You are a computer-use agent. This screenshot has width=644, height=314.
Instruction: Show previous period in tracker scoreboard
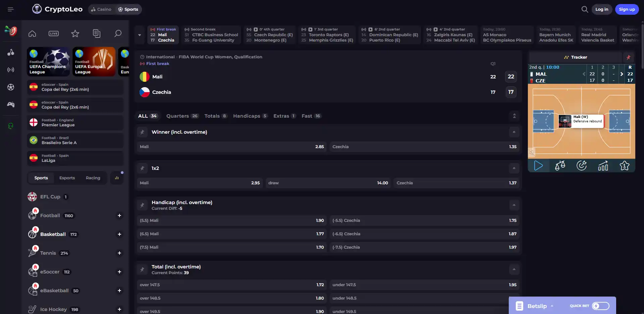584,74
